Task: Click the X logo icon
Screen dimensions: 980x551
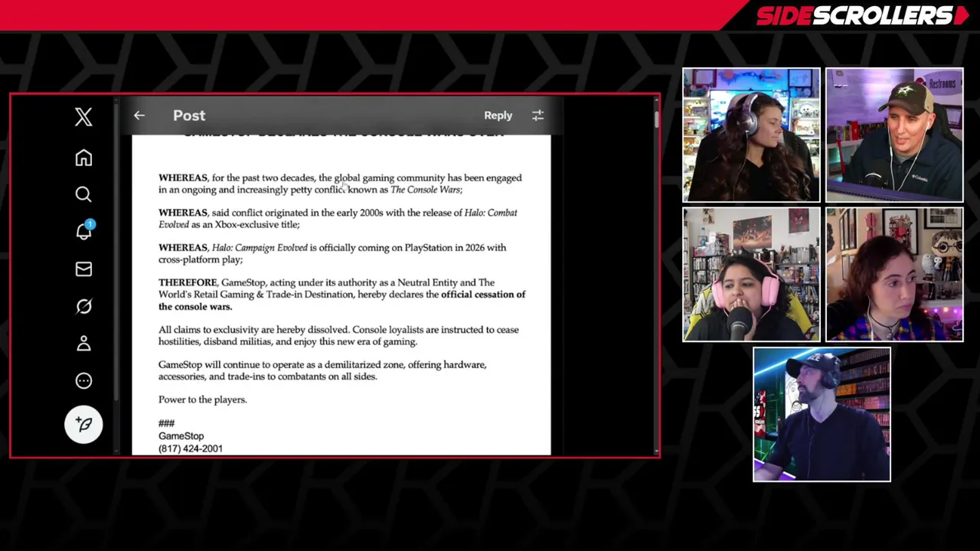Action: [x=83, y=116]
